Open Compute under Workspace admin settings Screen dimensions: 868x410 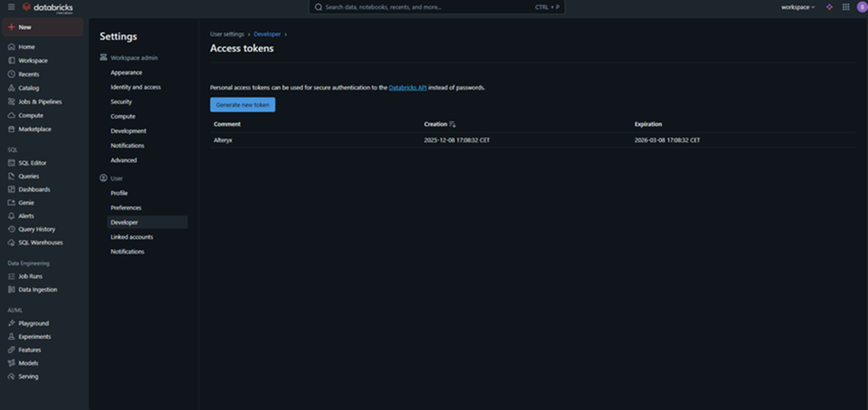point(123,116)
